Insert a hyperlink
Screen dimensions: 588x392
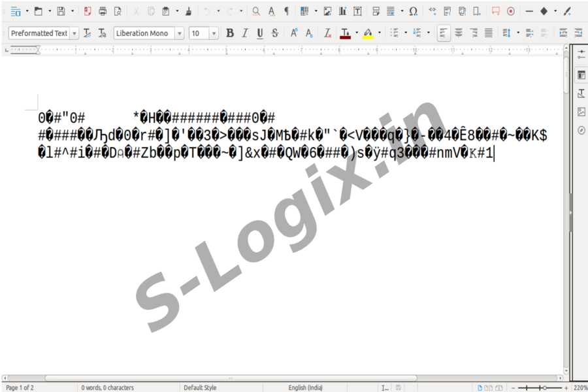pos(433,11)
